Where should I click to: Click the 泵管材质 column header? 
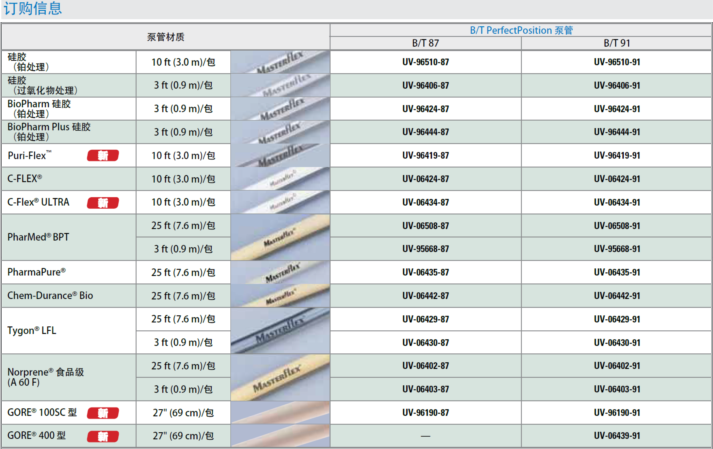(x=166, y=37)
